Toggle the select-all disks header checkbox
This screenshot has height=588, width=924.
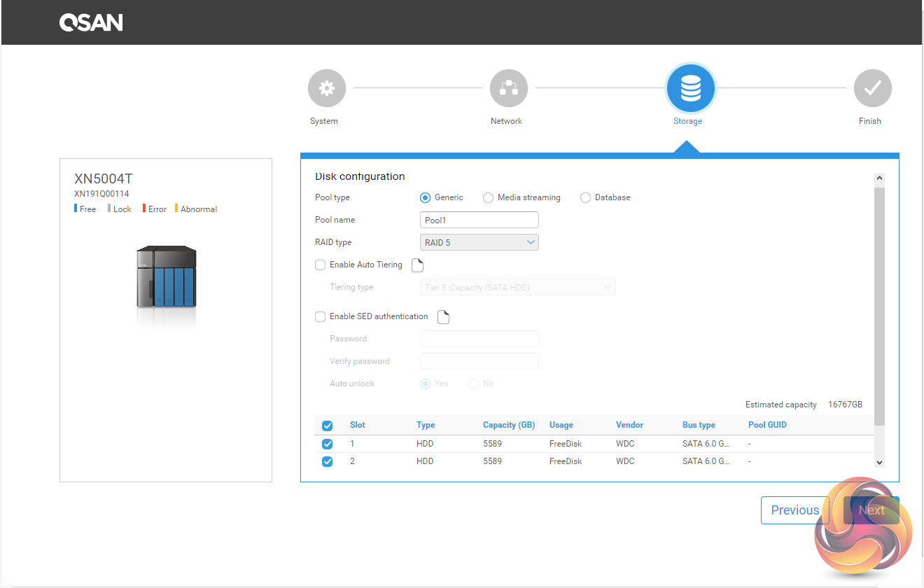(327, 426)
